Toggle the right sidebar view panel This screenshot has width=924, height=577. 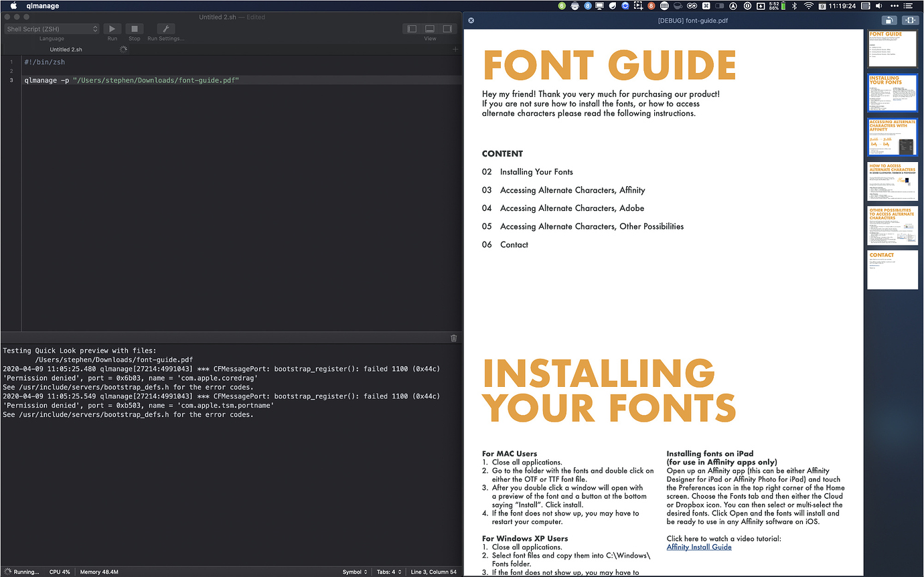[447, 29]
